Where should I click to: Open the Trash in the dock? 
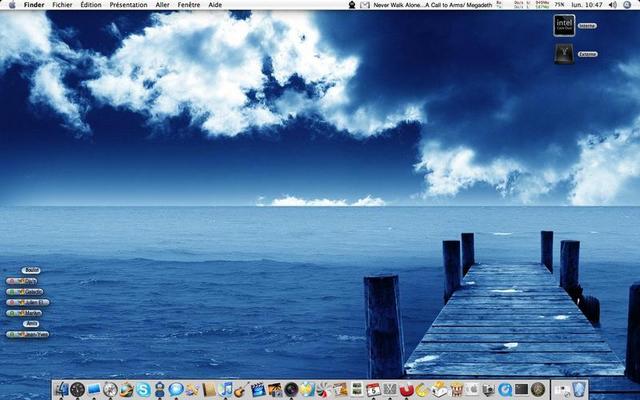click(x=580, y=389)
